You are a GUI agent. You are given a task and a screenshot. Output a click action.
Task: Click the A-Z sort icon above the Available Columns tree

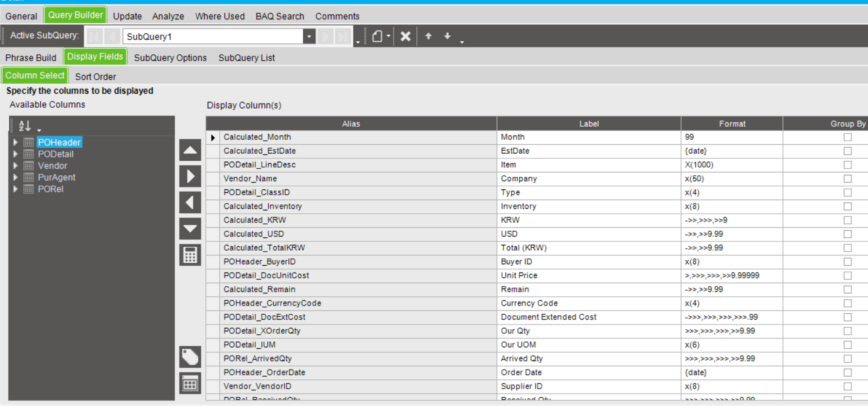25,126
